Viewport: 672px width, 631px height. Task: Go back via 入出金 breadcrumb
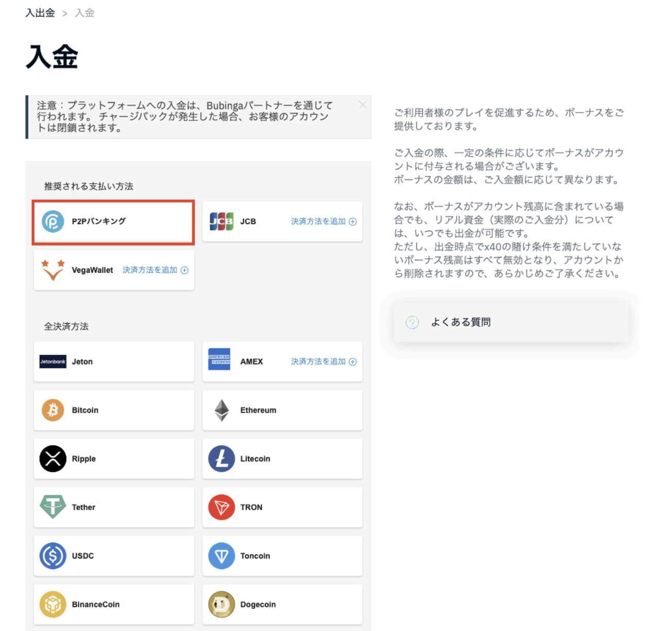click(40, 13)
